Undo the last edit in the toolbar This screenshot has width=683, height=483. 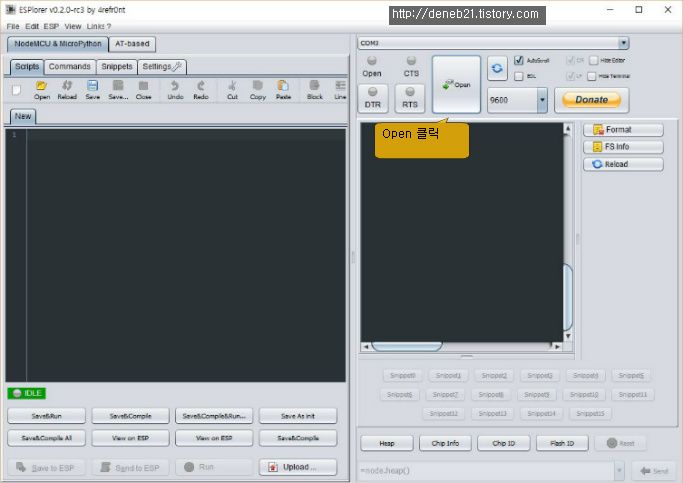coord(175,90)
